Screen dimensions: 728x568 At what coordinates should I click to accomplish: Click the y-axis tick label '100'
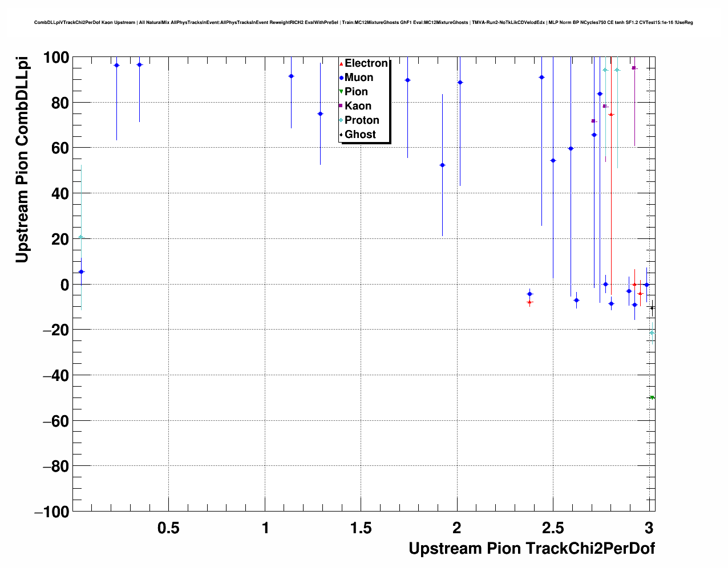pos(56,58)
